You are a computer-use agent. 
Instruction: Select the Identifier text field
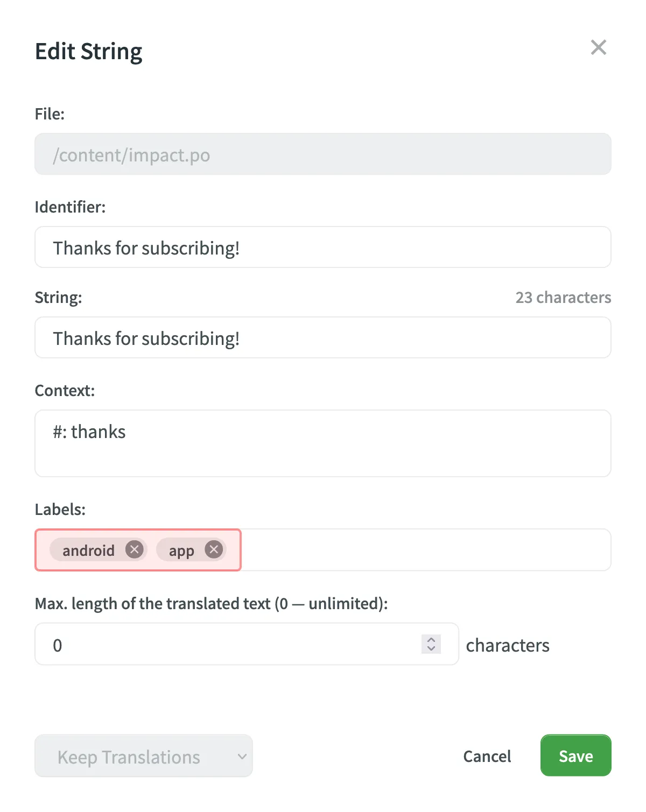[322, 247]
